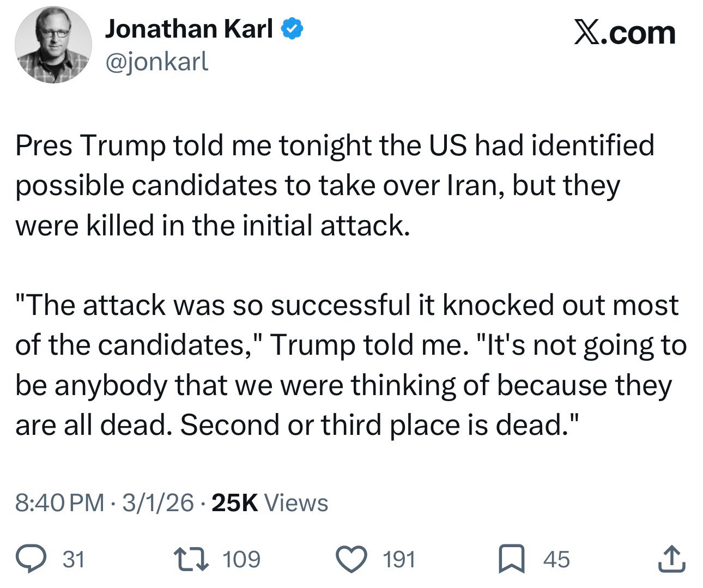This screenshot has height=588, width=703.
Task: View the 25K Views analytics
Action: click(270, 503)
